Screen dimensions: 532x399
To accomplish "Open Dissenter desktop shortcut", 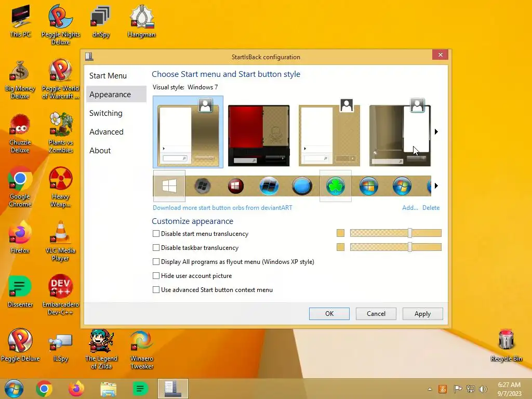I will point(20,291).
